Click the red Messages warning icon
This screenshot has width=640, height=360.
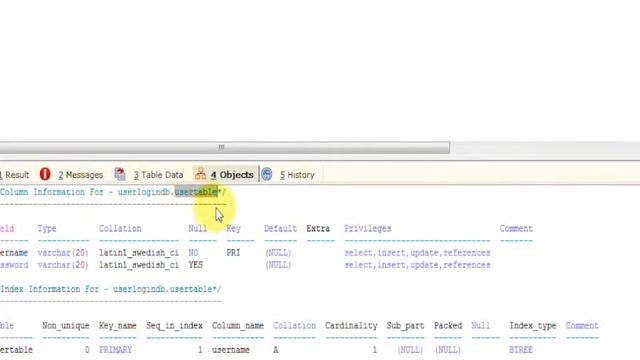[x=45, y=174]
